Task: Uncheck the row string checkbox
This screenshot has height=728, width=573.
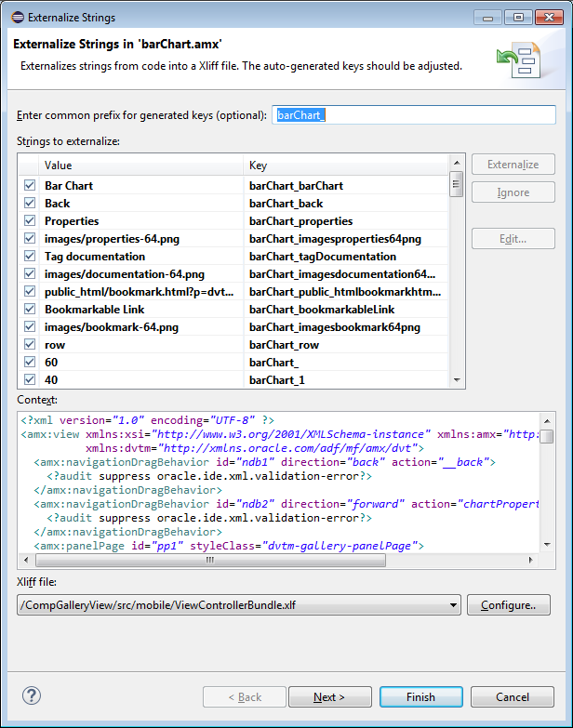Action: tap(30, 344)
